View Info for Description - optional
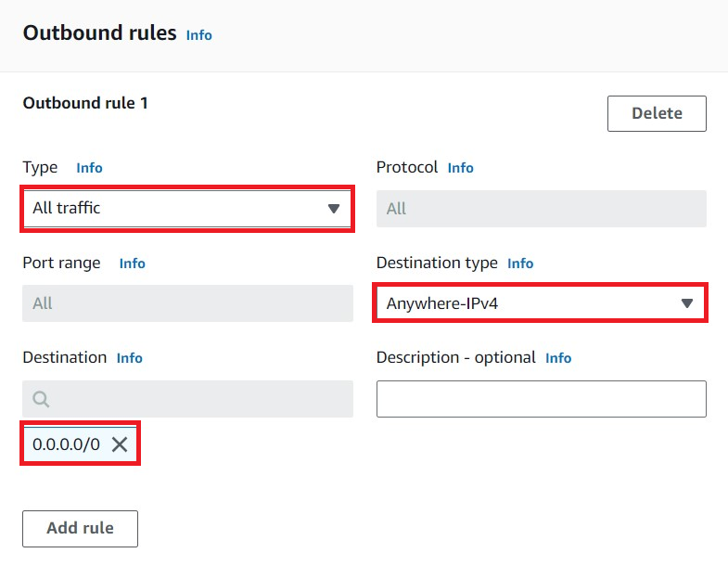 pos(558,358)
